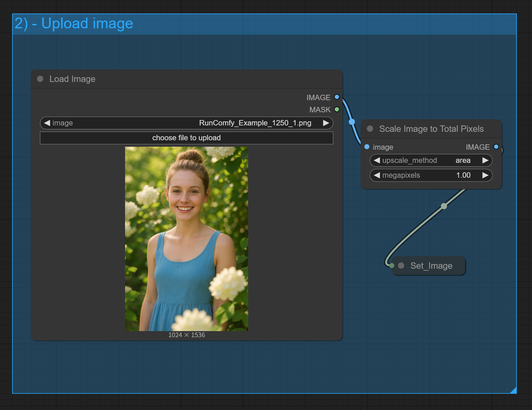Increase the megapixels value
The width and height of the screenshot is (532, 410).
[x=485, y=175]
